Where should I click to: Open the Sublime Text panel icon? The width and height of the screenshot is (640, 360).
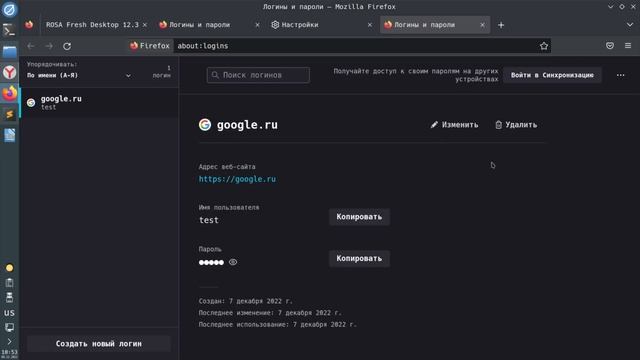(x=9, y=114)
